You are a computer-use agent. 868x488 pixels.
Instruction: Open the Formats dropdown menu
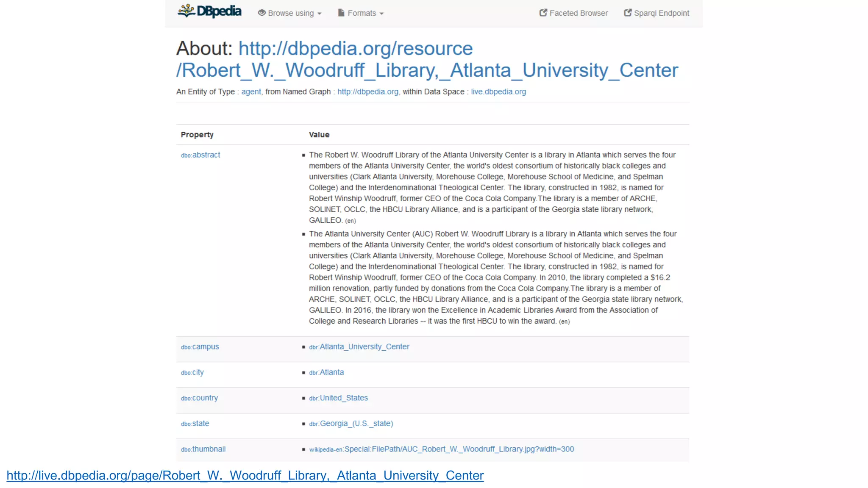[x=361, y=13]
